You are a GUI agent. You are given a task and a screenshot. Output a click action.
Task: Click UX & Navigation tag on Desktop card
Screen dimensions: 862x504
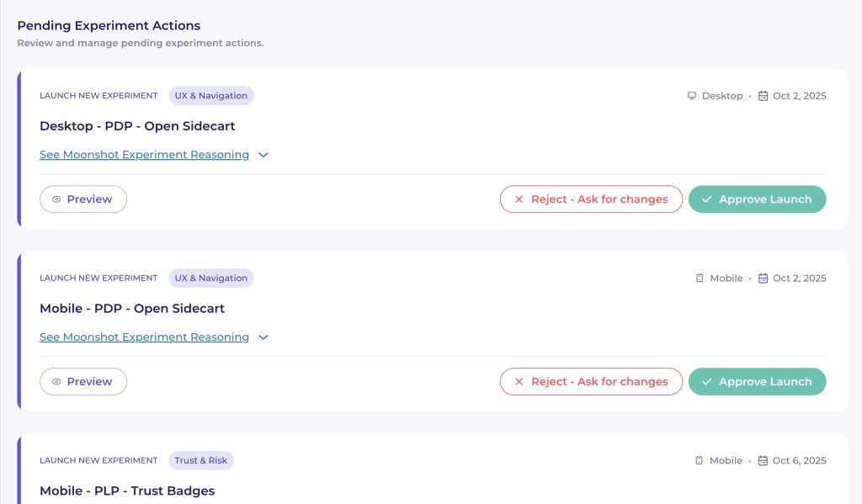210,96
